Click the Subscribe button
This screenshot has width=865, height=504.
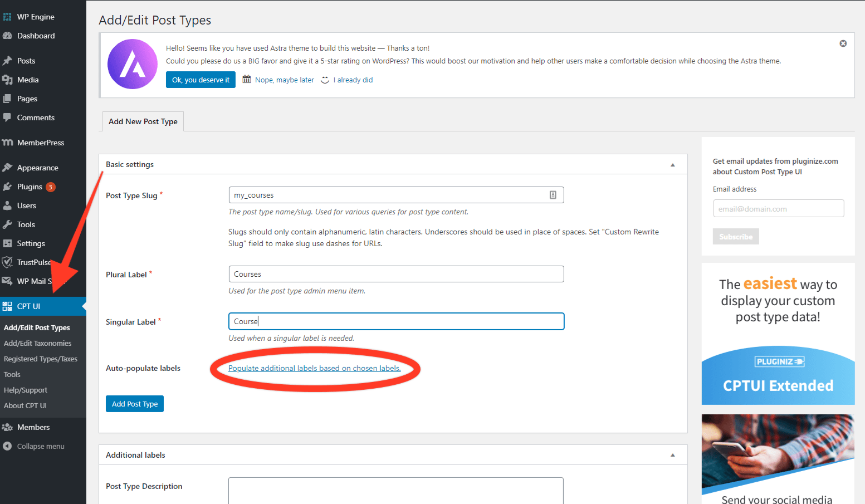click(736, 237)
